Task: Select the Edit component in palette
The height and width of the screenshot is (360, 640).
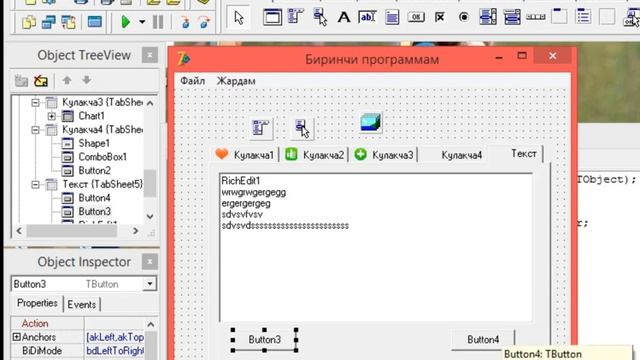Action: point(367,17)
